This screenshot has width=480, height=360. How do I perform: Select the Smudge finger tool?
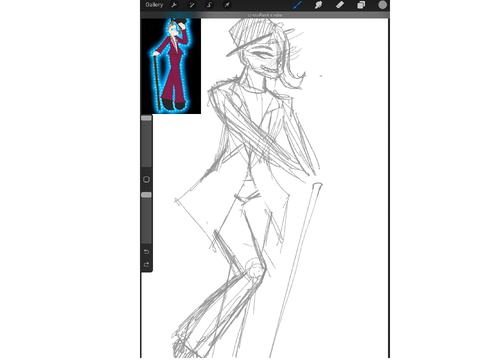(318, 5)
